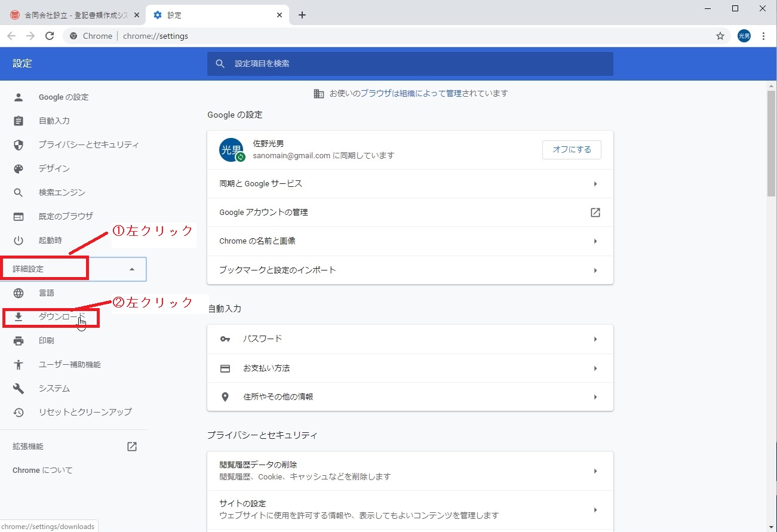Open 拡張機能 external link in sidebar

pyautogui.click(x=132, y=447)
